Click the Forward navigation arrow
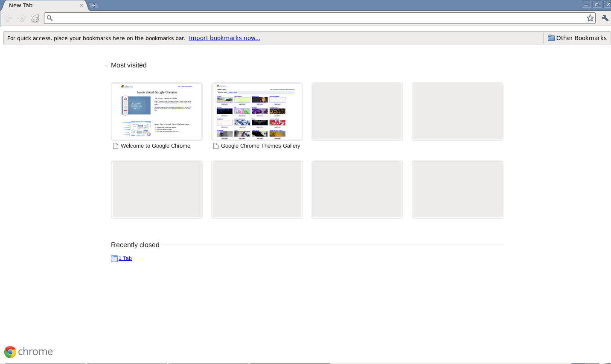This screenshot has height=364, width=611. (x=21, y=18)
